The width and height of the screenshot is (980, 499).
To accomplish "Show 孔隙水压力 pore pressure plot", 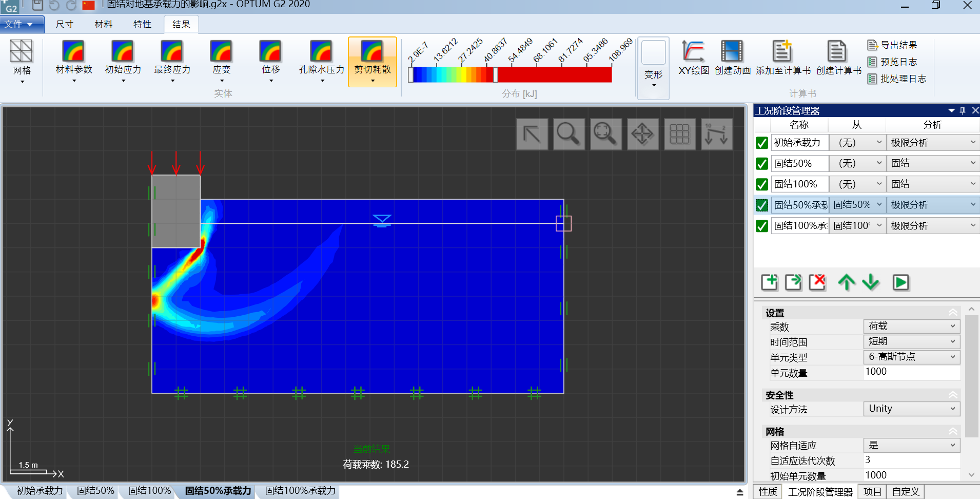I will click(x=321, y=61).
